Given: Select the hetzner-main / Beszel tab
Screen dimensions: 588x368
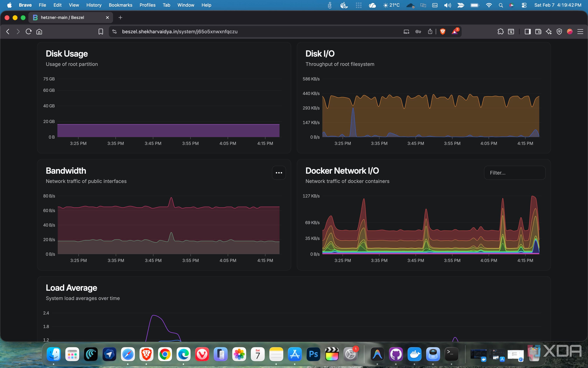Looking at the screenshot, I should click(x=71, y=18).
